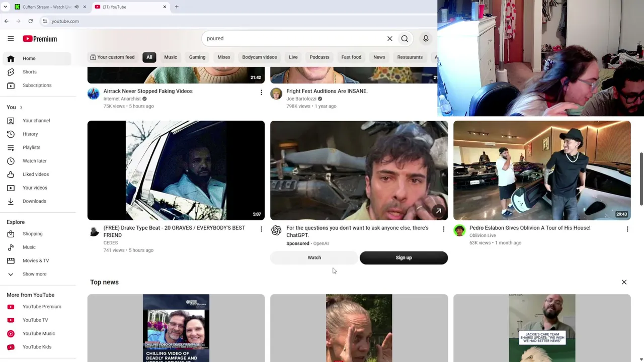
Task: Open the YouTube guide hamburger menu
Action: 11,39
